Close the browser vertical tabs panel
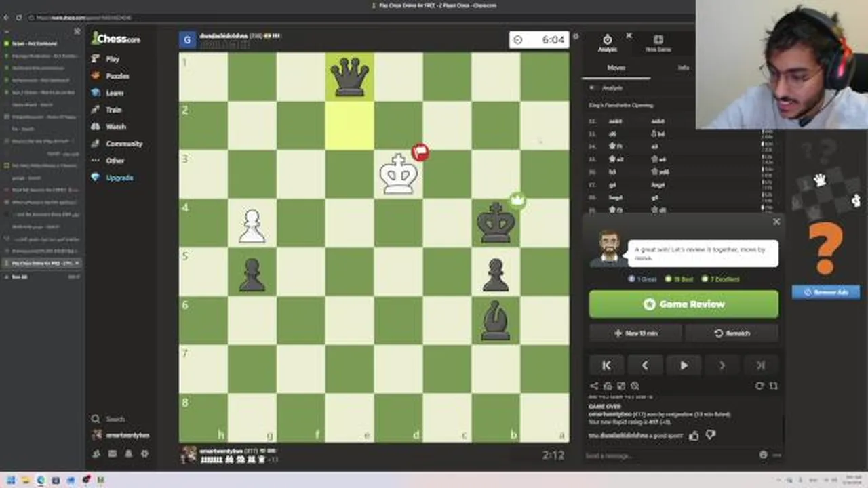Viewport: 868px width, 488px height. pyautogui.click(x=77, y=31)
